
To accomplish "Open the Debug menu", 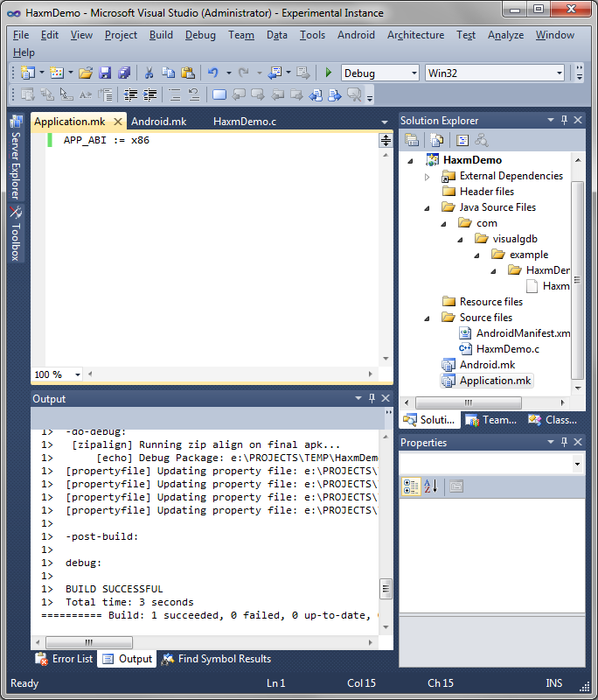I will [x=200, y=35].
